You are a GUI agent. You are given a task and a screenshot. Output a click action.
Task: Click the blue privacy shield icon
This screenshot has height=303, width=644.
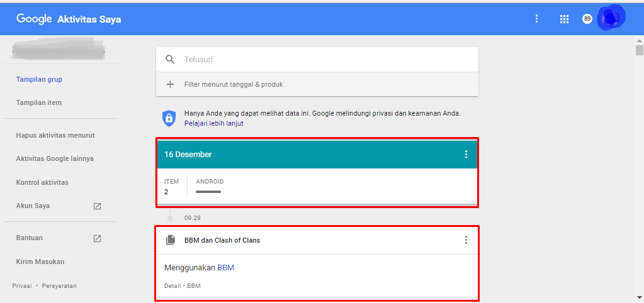click(x=168, y=118)
